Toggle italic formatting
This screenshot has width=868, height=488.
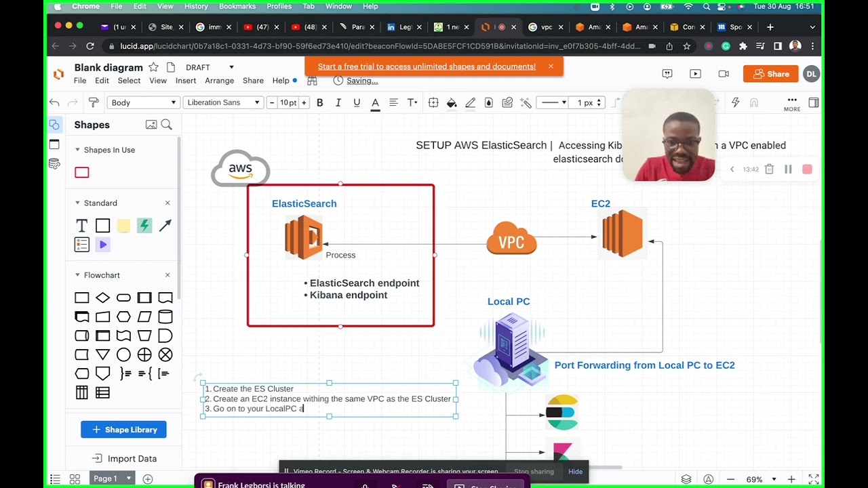[338, 102]
